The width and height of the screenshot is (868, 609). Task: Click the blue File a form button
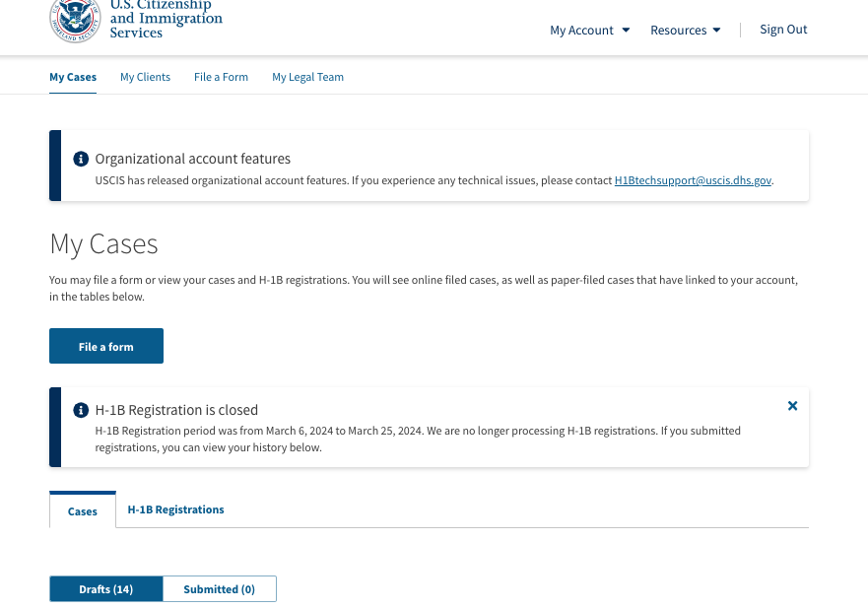[x=106, y=346]
